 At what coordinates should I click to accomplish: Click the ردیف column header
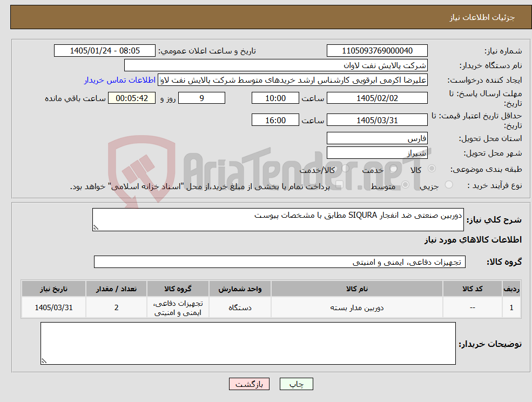[511, 289]
